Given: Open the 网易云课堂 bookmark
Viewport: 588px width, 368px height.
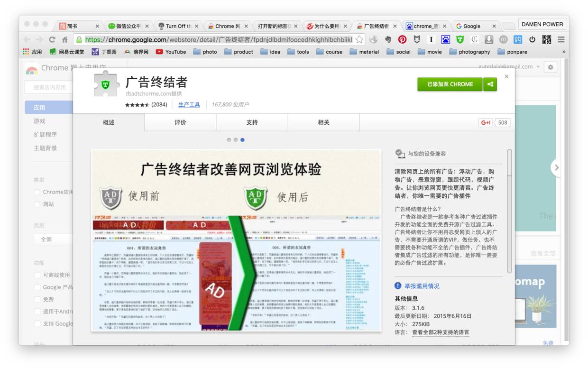Looking at the screenshot, I should pyautogui.click(x=66, y=52).
